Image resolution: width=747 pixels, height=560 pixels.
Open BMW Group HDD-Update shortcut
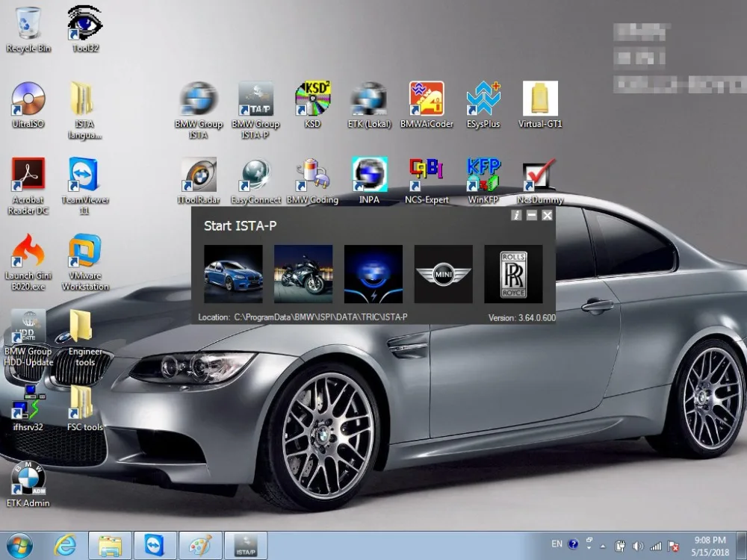(x=28, y=338)
